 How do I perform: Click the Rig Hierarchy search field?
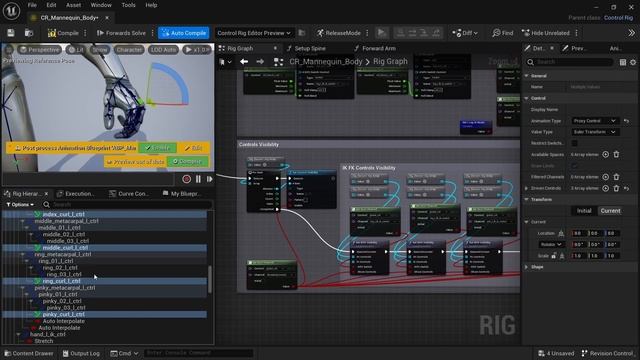128,204
